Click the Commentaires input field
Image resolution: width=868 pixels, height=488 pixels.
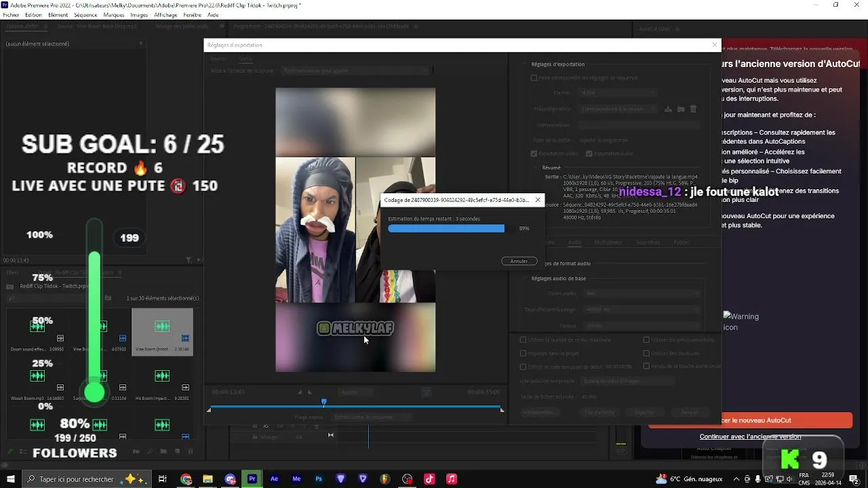[x=639, y=125]
